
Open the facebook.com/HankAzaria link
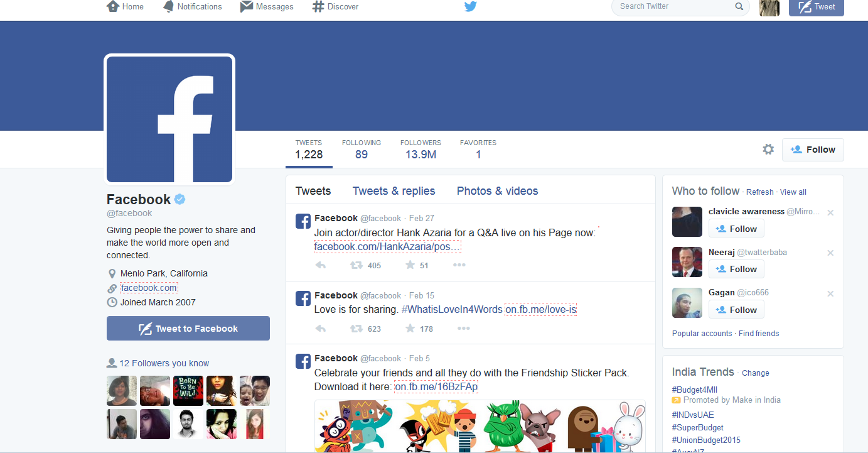coord(387,246)
